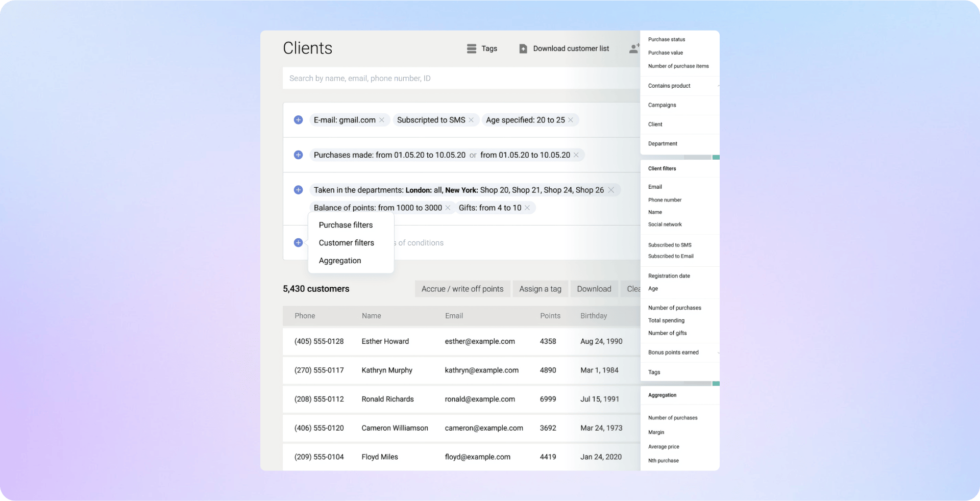This screenshot has width=980, height=501.
Task: Remove the Balance of points filter
Action: (448, 208)
